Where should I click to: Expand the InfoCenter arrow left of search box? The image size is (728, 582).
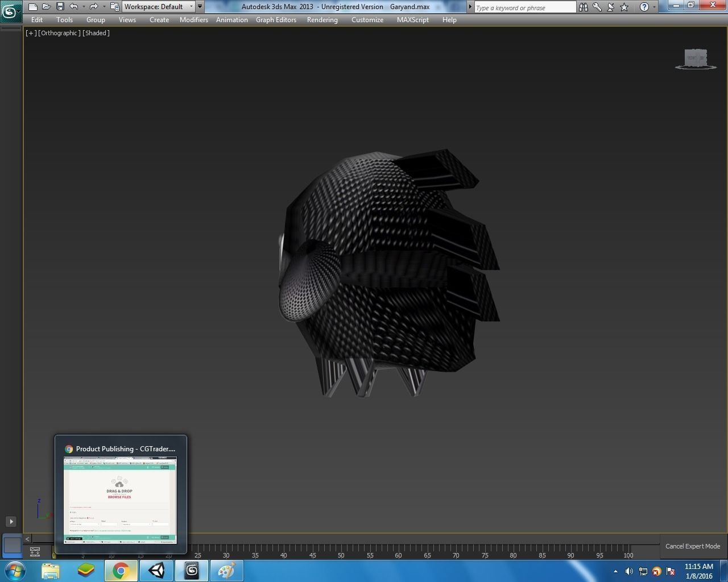click(470, 7)
